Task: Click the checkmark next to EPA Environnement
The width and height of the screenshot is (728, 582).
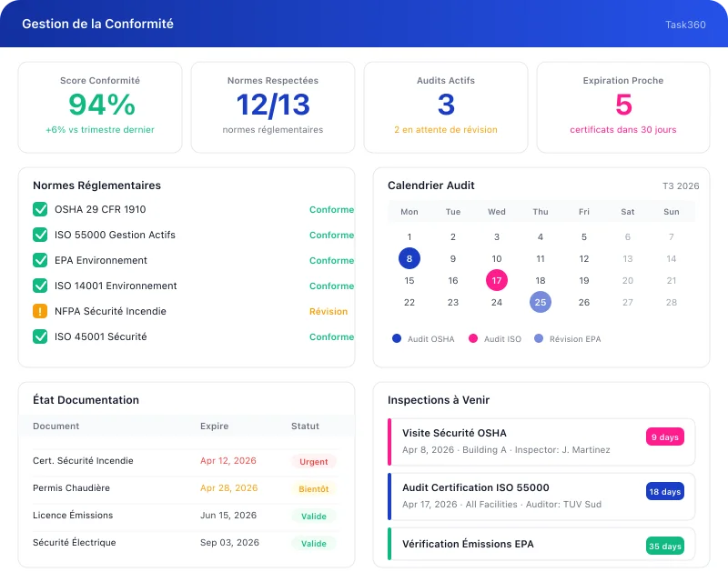Action: pyautogui.click(x=38, y=260)
